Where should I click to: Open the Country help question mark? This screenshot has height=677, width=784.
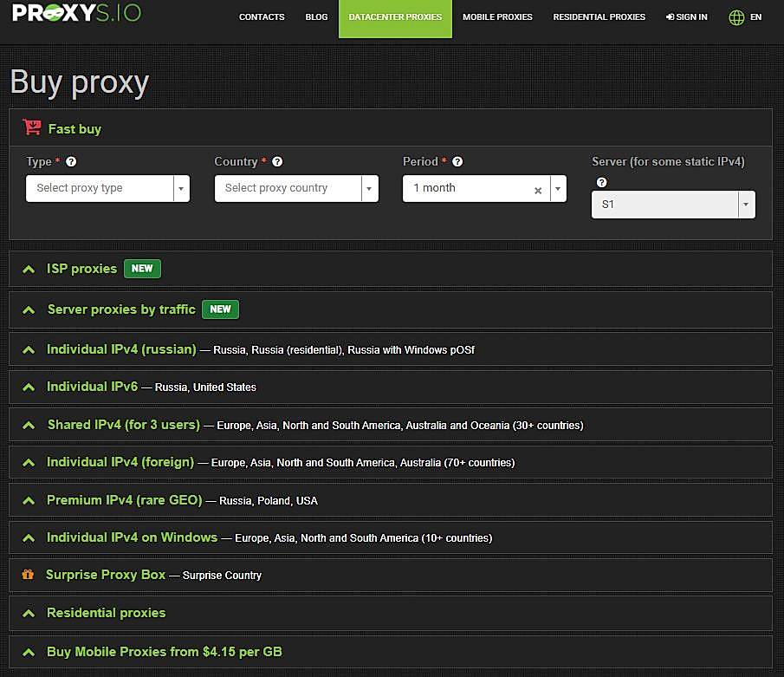pyautogui.click(x=277, y=161)
